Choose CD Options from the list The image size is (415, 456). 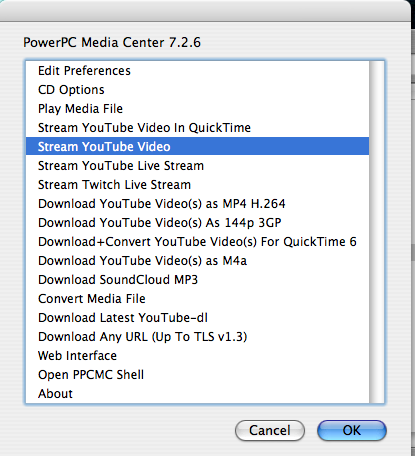(197, 90)
